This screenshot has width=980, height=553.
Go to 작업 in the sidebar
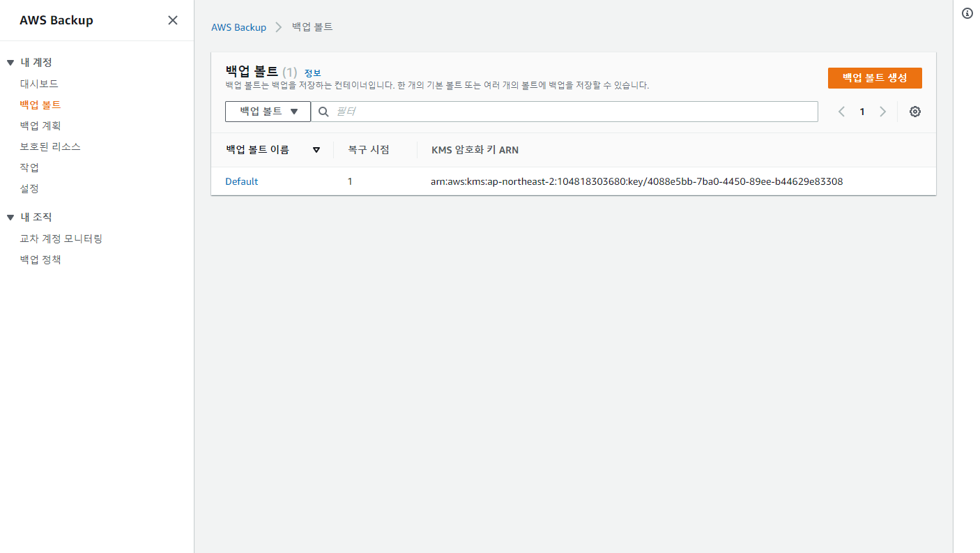[x=29, y=167]
